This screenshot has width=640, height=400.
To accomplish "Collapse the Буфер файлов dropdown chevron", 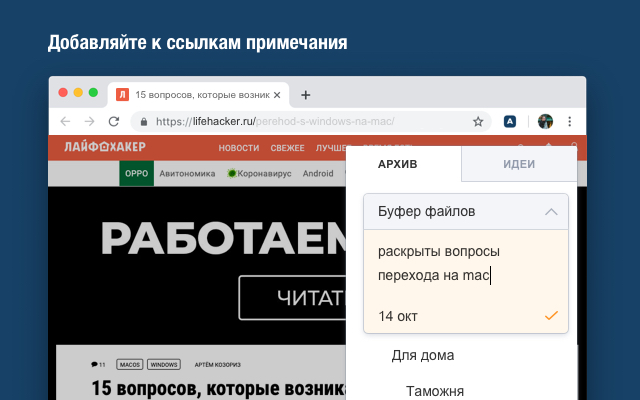I will pos(551,211).
